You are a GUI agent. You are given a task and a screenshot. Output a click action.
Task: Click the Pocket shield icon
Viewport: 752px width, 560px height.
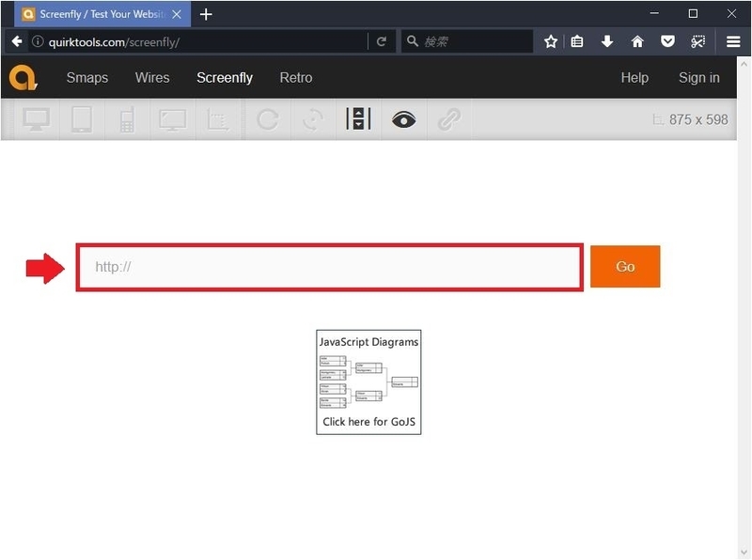coord(667,41)
